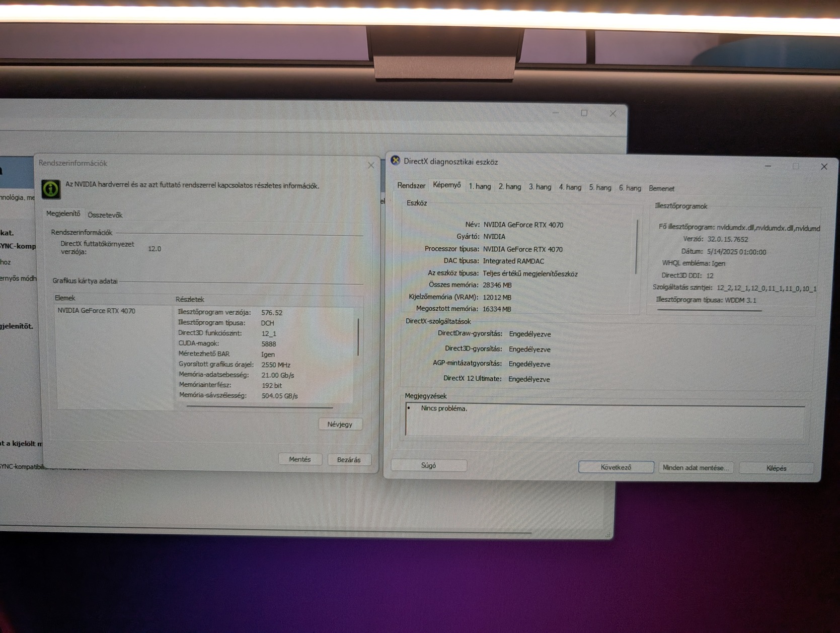The width and height of the screenshot is (840, 633).
Task: Click Minden adat mentése button
Action: 696,468
